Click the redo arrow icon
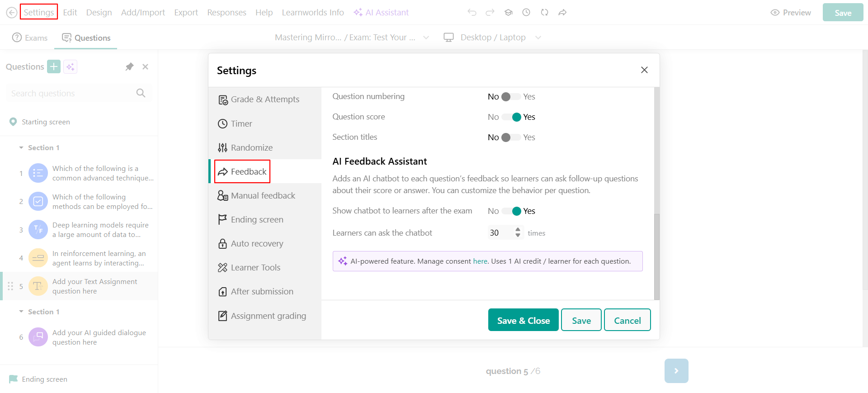The image size is (868, 393). pyautogui.click(x=490, y=13)
